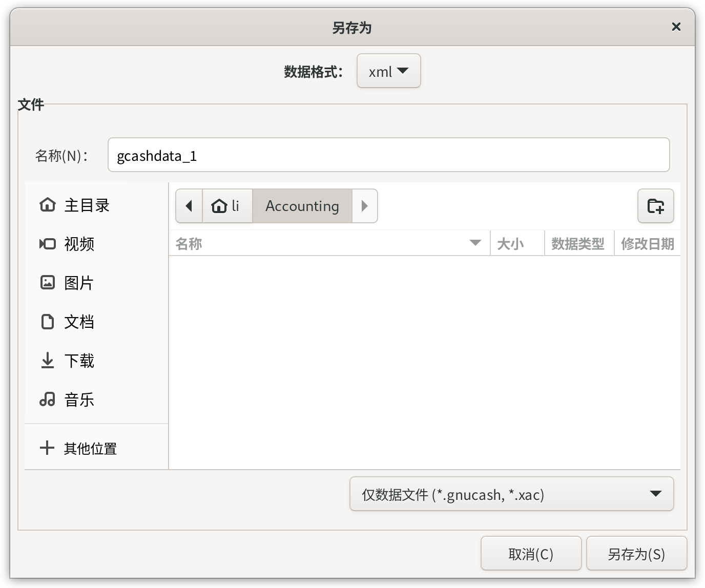Expand the file type filter dropdown
Viewport: 705px width, 588px height.
tap(512, 494)
